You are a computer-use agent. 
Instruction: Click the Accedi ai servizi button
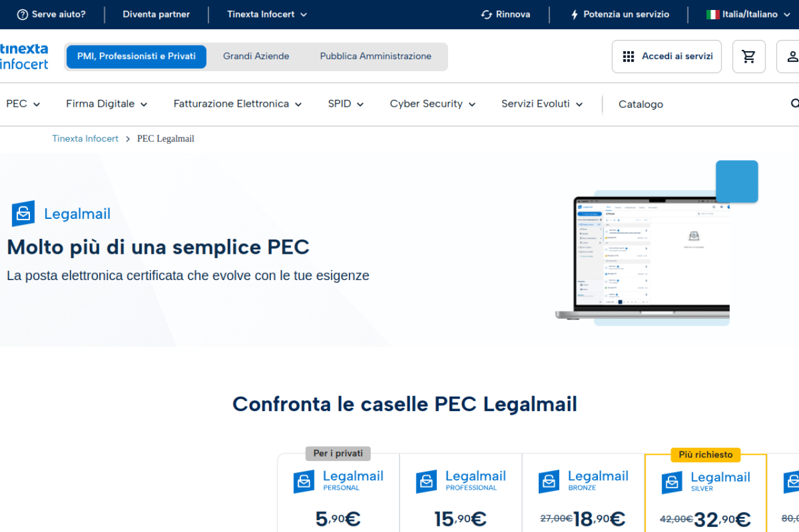(x=667, y=57)
